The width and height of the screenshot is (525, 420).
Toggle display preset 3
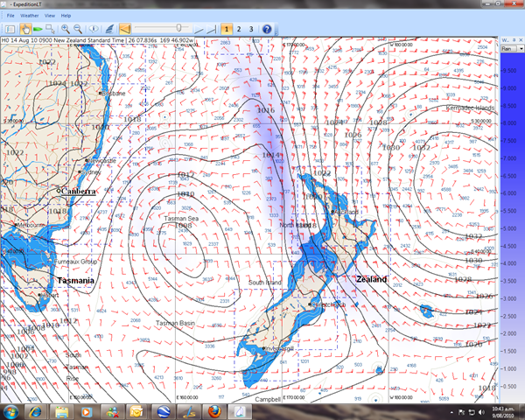tap(251, 29)
